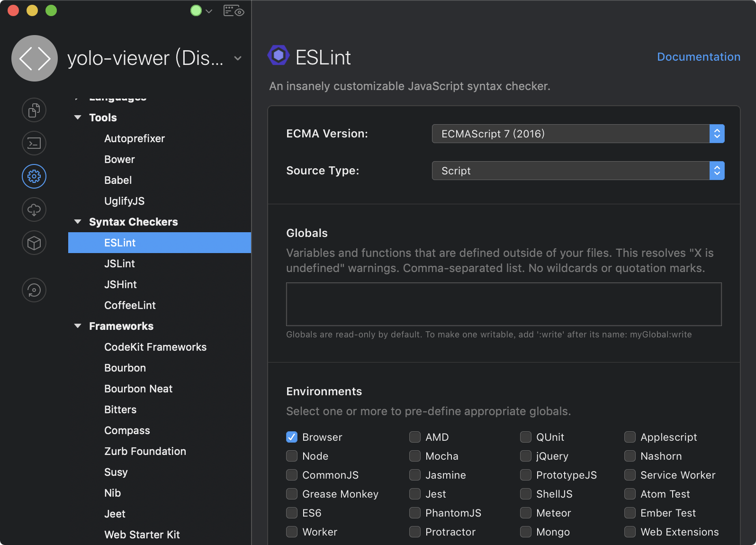
Task: Select JSHint in the sidebar list
Action: [x=120, y=284]
